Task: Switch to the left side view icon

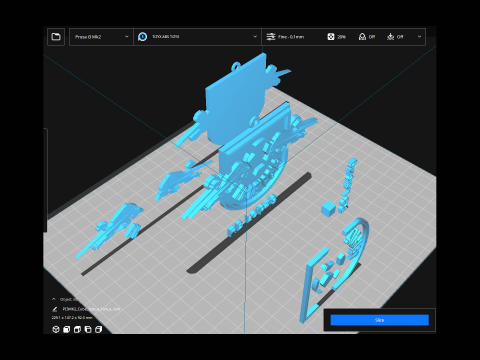Action: pos(88,329)
